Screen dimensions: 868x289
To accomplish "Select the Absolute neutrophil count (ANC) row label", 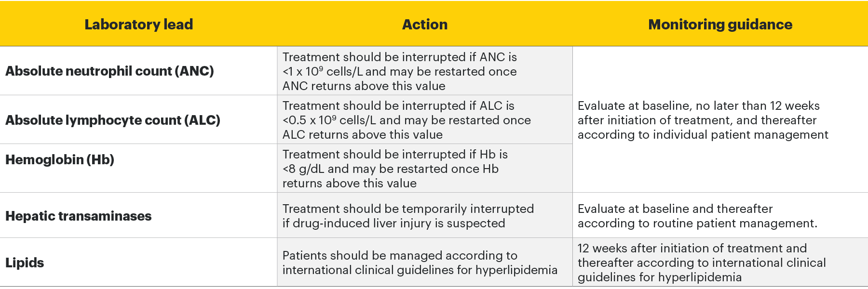I will 109,71.
